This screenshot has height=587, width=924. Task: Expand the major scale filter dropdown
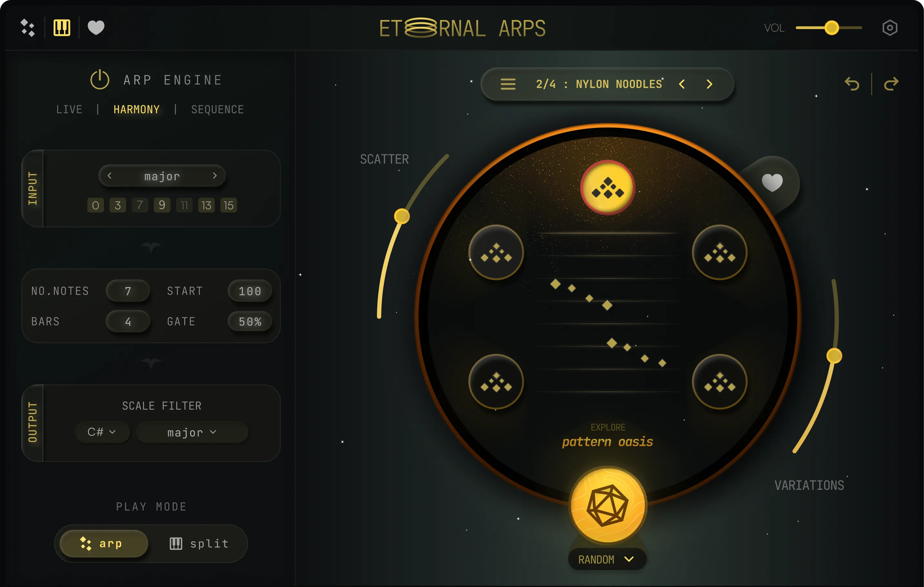[192, 432]
